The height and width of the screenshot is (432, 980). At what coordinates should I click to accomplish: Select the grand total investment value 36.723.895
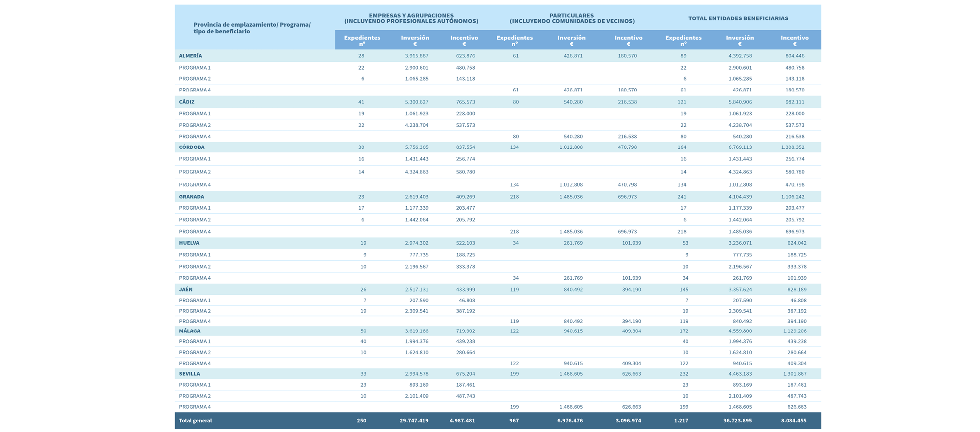(737, 420)
